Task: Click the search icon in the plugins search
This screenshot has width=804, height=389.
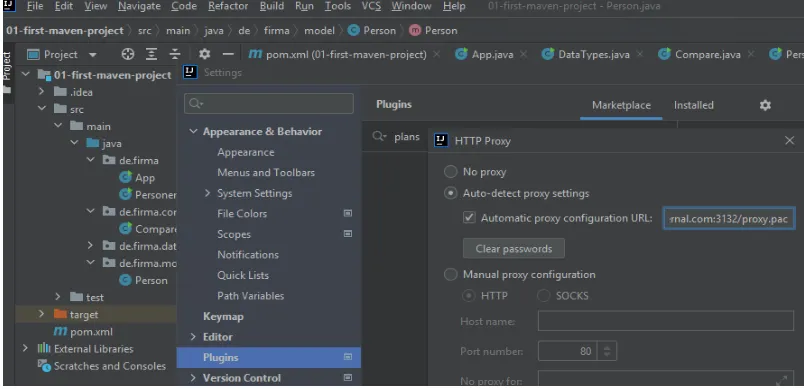Action: pos(379,137)
